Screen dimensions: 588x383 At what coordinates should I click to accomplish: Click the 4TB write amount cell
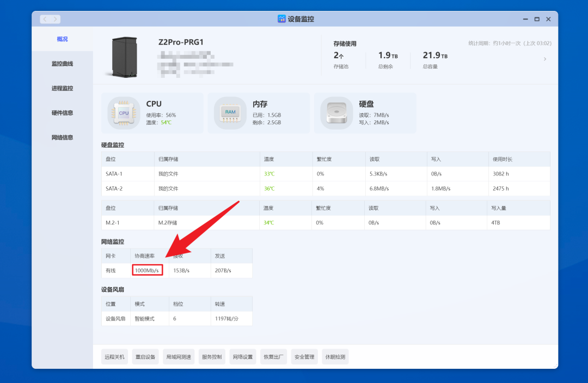tap(519, 222)
